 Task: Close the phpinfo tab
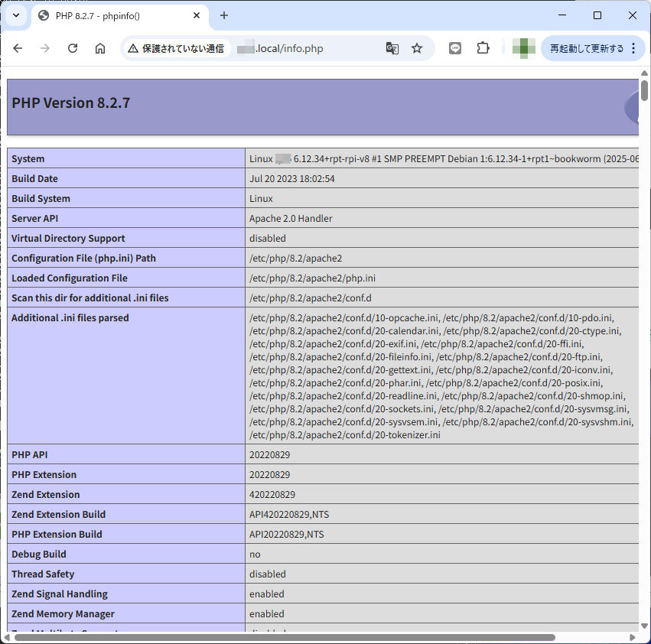point(197,15)
